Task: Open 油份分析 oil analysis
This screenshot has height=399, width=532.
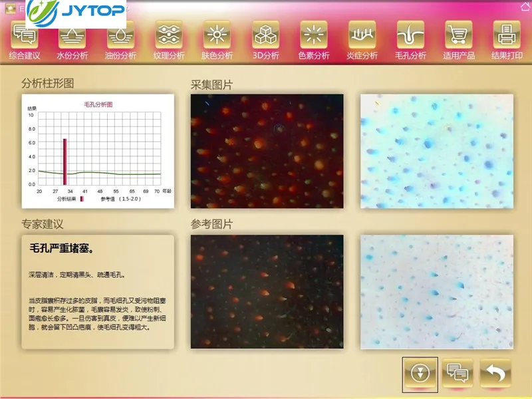Action: 121,41
